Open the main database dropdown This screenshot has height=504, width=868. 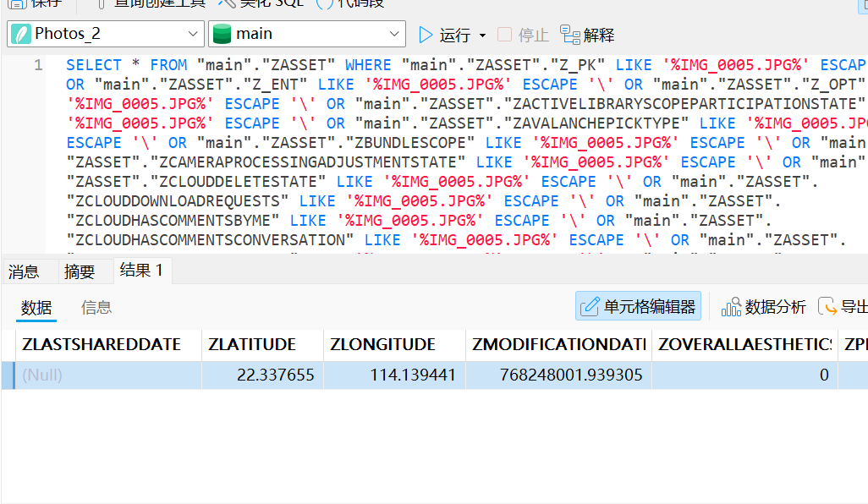tap(307, 34)
